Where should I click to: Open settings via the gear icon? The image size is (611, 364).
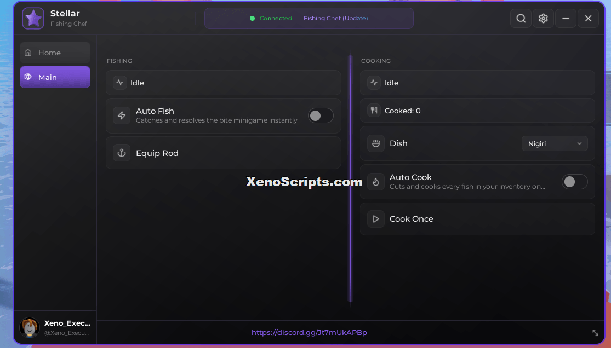543,18
